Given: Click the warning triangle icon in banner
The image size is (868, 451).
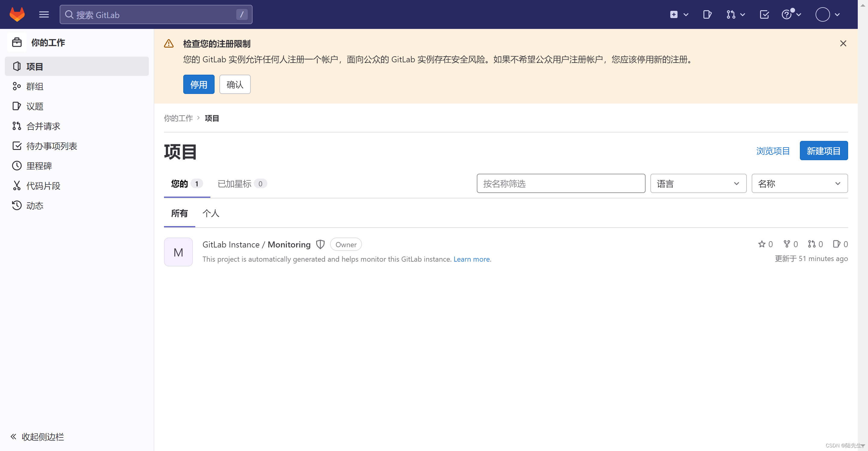Looking at the screenshot, I should click(x=169, y=43).
